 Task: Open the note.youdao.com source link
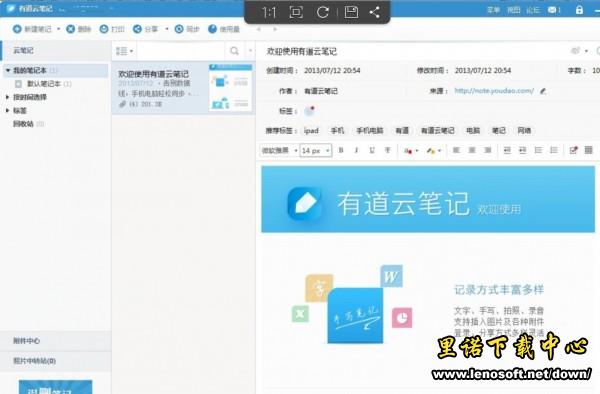tap(494, 91)
